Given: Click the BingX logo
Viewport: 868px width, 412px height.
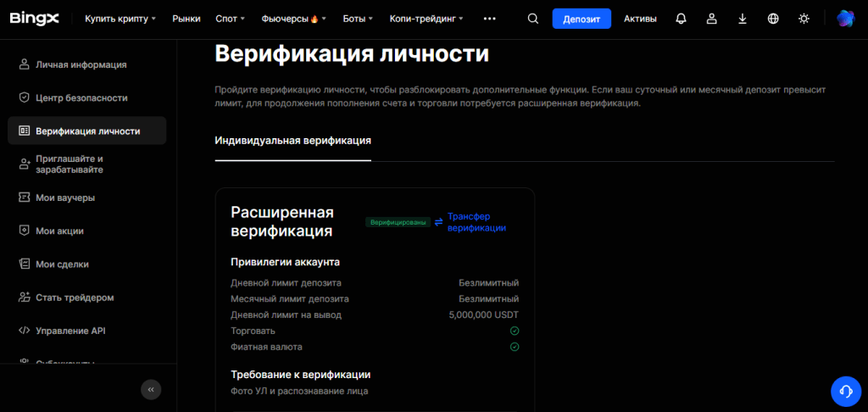Looking at the screenshot, I should [x=34, y=19].
